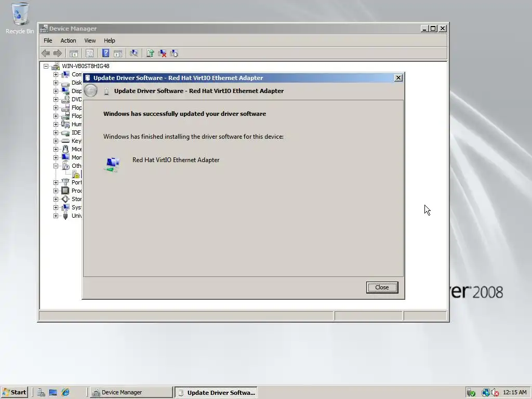Viewport: 532px width, 399px height.
Task: Click Uninstall device icon with red X
Action: click(x=162, y=54)
